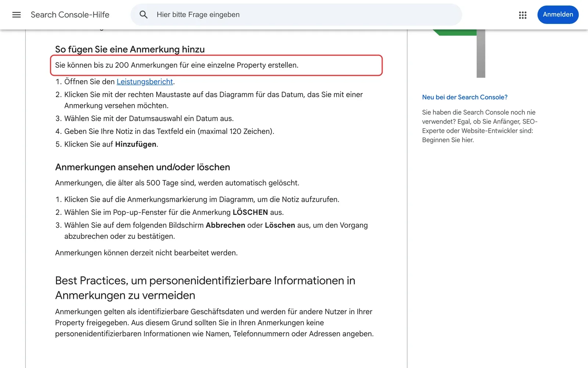Click step 'Klicken Sie mit der rechten Maustaste'

tap(214, 100)
